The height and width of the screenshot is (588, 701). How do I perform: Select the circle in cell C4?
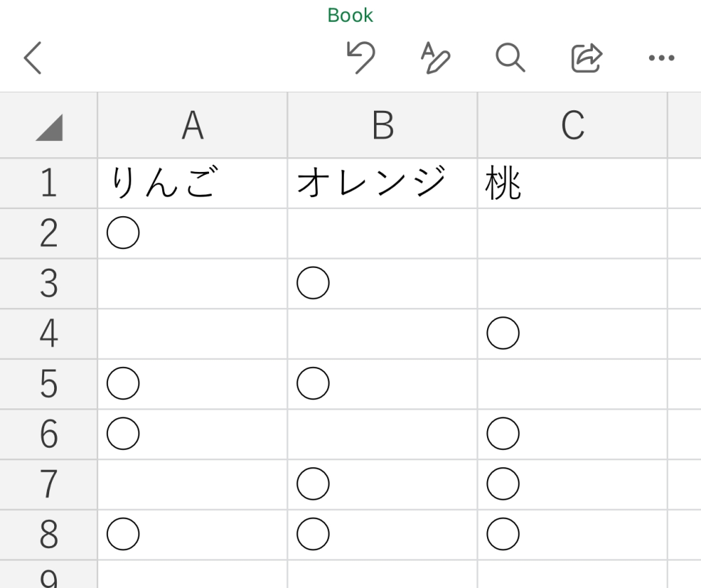coord(502,335)
